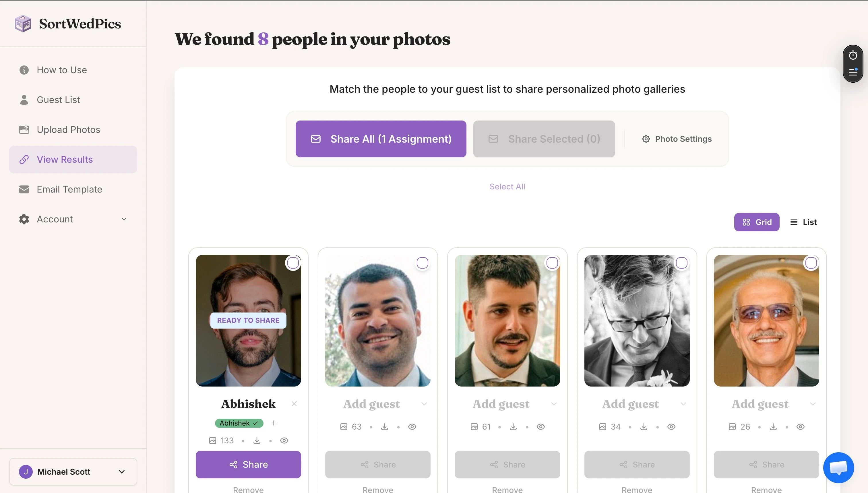This screenshot has height=493, width=868.
Task: Go to Guest List in sidebar
Action: pos(58,100)
